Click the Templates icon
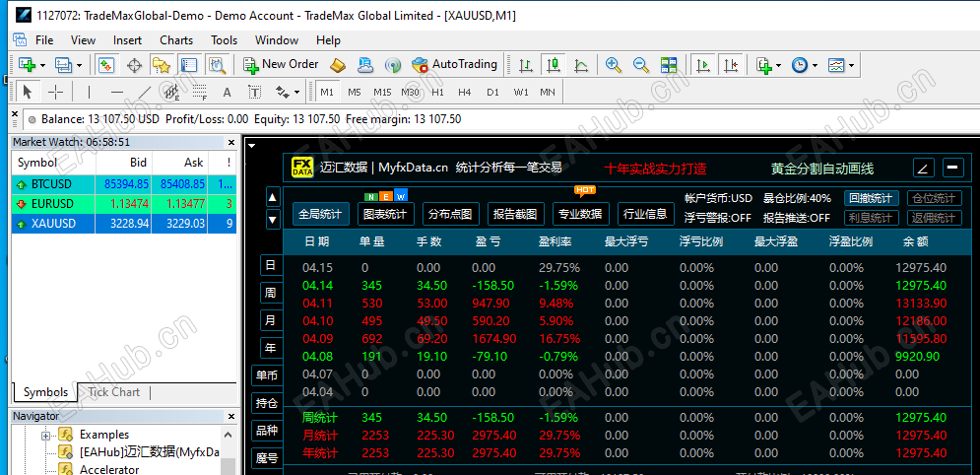Image resolution: width=980 pixels, height=475 pixels. tap(836, 64)
